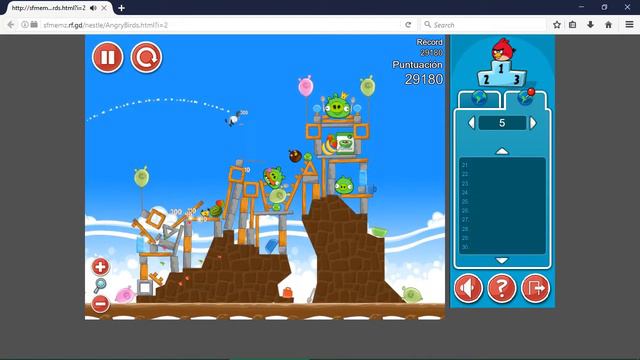Click the red bird podium icon
640x360 pixels.
pyautogui.click(x=502, y=61)
